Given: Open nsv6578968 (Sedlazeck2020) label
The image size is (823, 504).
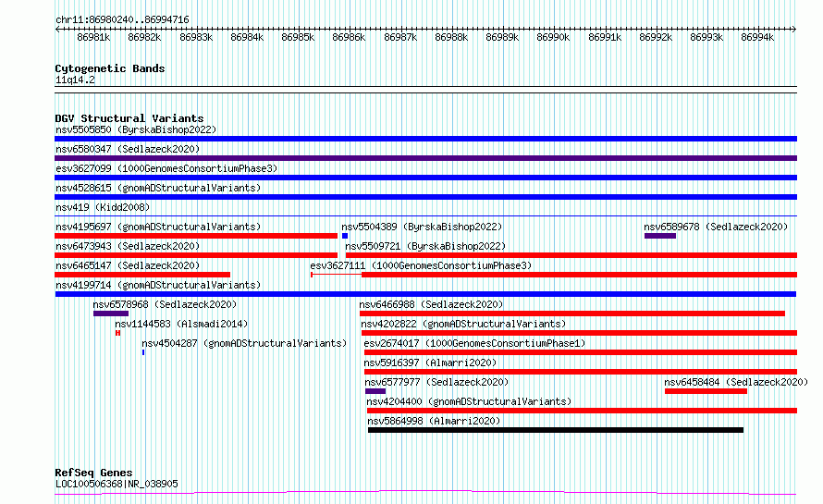Looking at the screenshot, I should (x=165, y=304).
